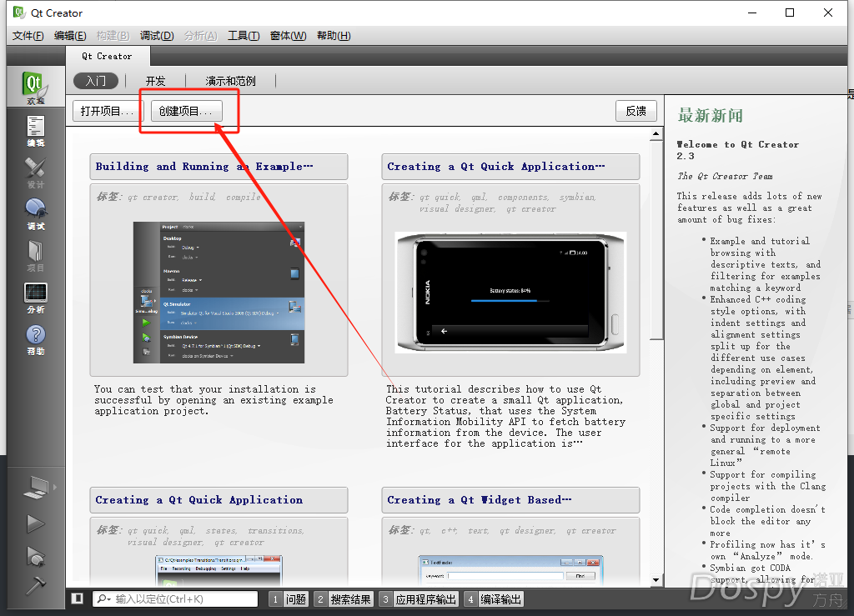
Task: Open the 文件(F) menu
Action: [28, 36]
